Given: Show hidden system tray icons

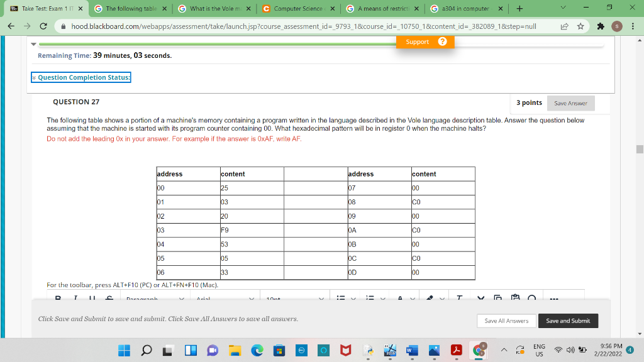Looking at the screenshot, I should point(504,350).
